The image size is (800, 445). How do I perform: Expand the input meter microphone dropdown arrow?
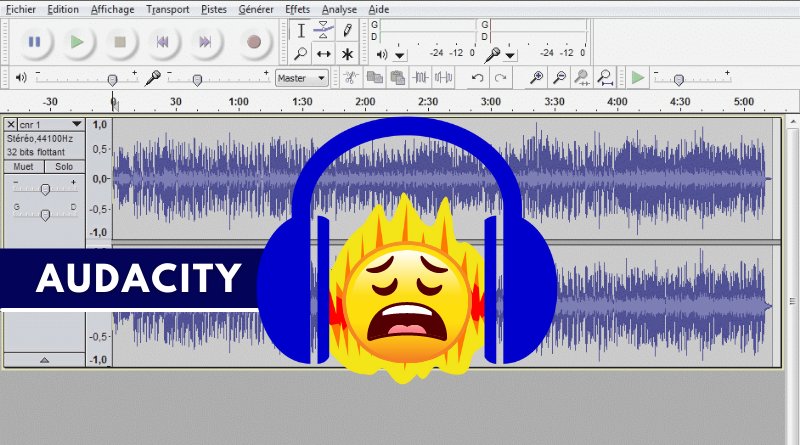510,53
